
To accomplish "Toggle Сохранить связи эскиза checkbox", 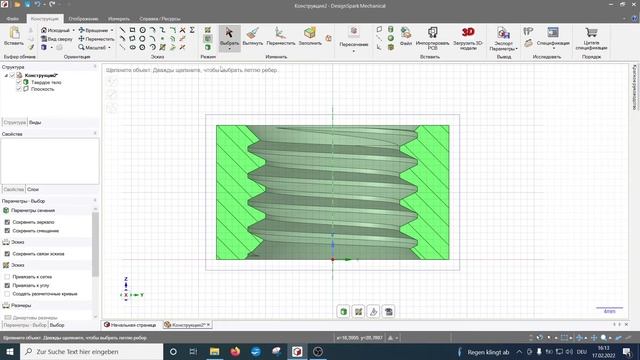I will (7, 253).
